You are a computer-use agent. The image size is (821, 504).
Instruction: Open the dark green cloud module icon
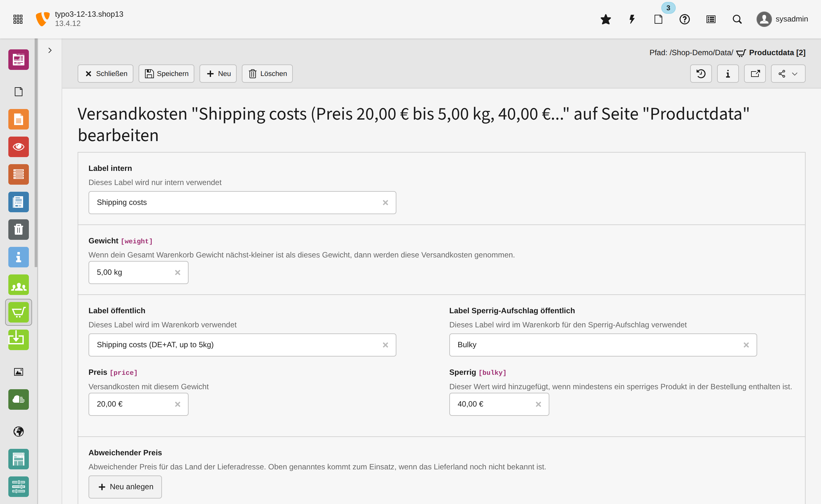pos(18,399)
